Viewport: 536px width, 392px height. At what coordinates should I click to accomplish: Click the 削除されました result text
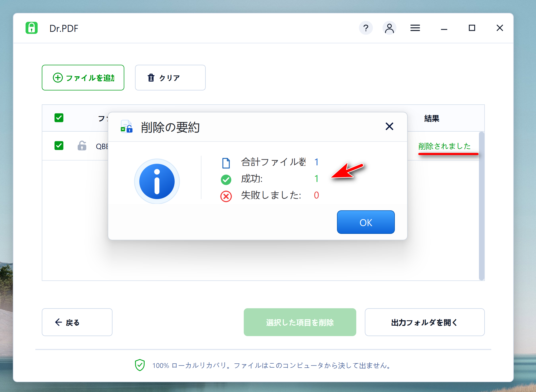coord(444,146)
